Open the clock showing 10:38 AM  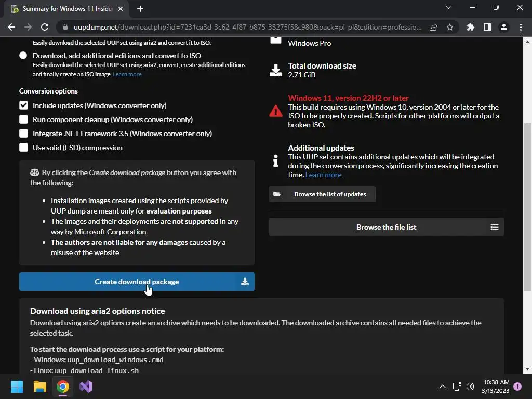495,387
